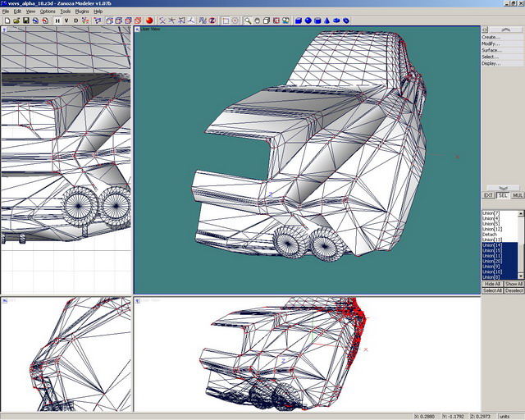The width and height of the screenshot is (525, 420).
Task: Click the object list scrollbar down arrow
Action: (x=522, y=276)
